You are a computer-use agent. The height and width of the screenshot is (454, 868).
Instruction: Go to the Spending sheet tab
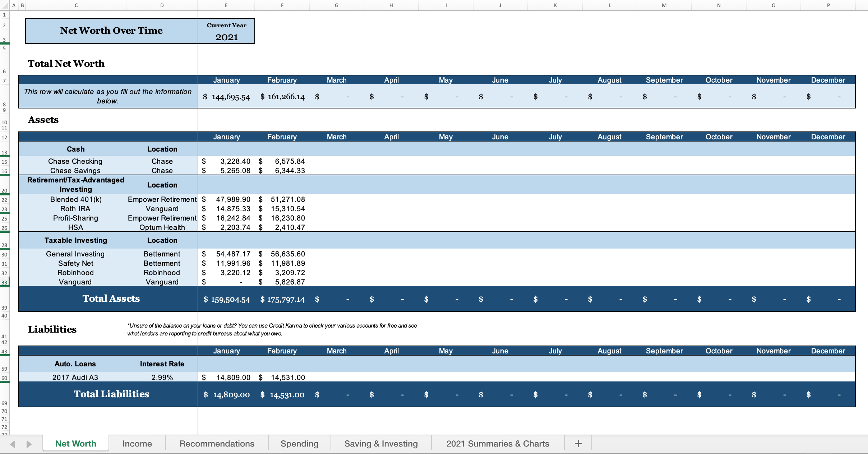pos(299,444)
